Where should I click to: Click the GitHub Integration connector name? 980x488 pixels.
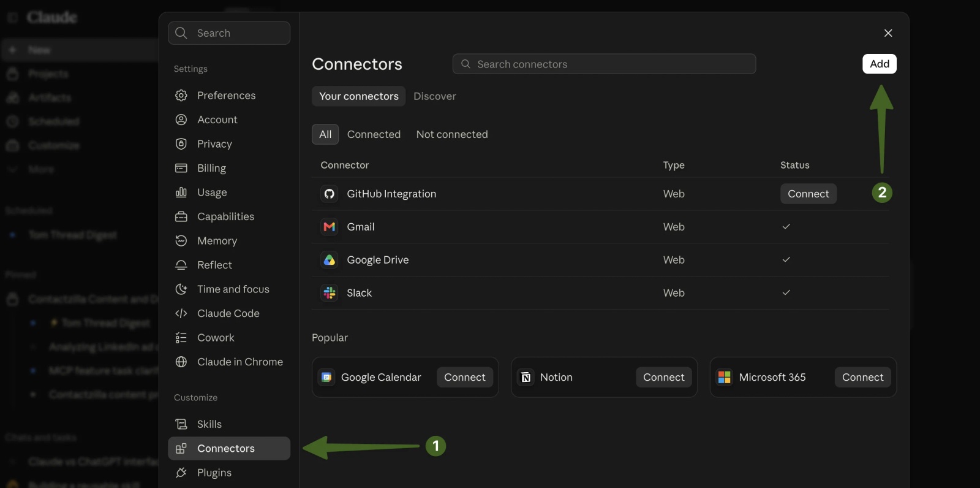tap(391, 194)
